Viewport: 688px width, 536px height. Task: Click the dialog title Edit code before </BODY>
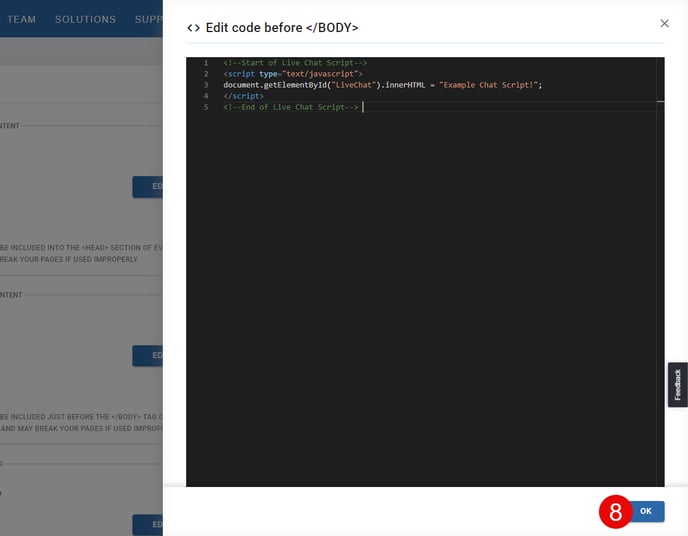[282, 28]
